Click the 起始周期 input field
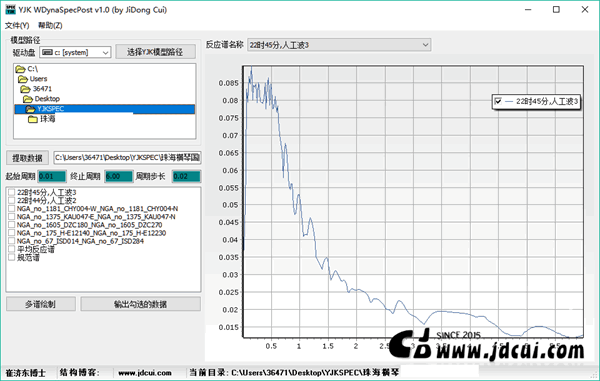 tap(52, 176)
